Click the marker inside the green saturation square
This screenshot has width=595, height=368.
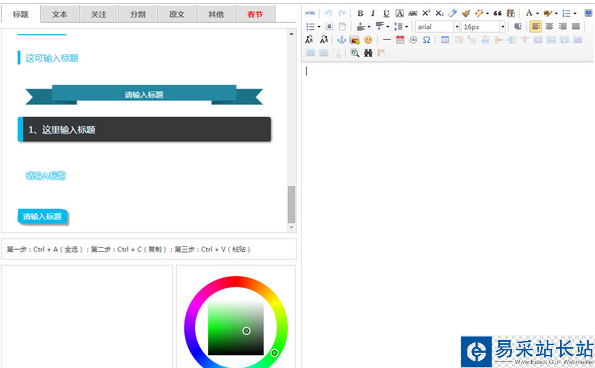point(246,331)
